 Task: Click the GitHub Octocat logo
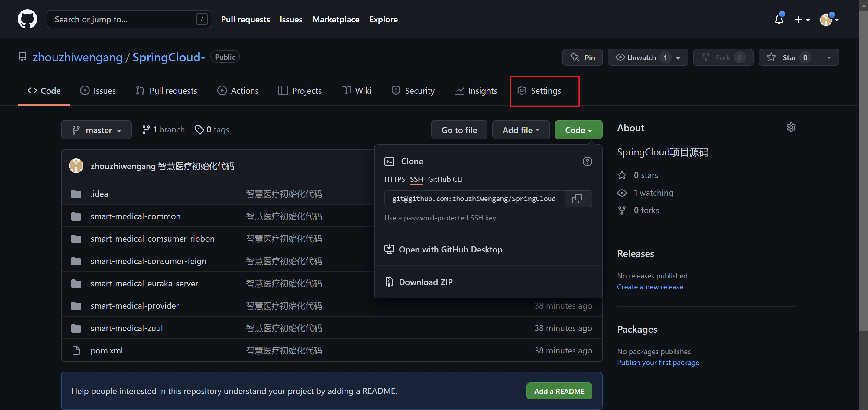[x=27, y=19]
